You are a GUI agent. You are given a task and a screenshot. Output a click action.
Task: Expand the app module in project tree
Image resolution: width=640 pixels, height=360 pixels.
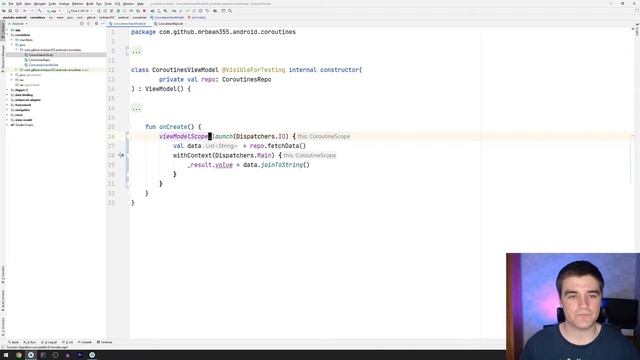tap(7, 30)
